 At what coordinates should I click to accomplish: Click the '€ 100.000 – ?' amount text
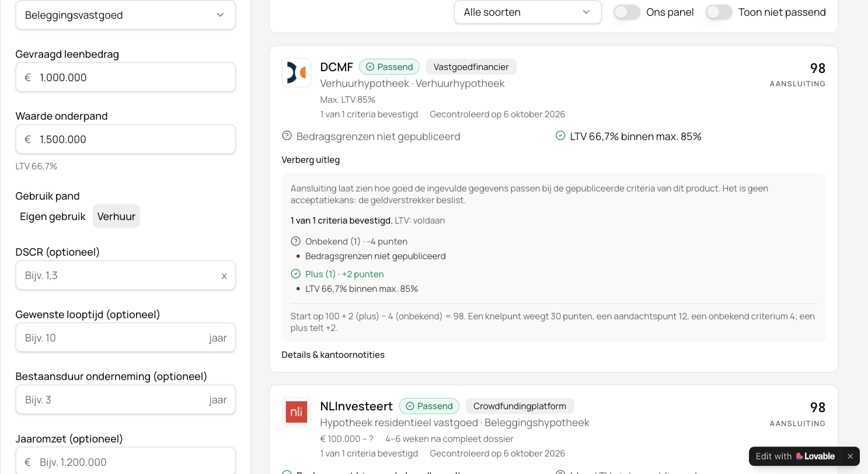(347, 439)
